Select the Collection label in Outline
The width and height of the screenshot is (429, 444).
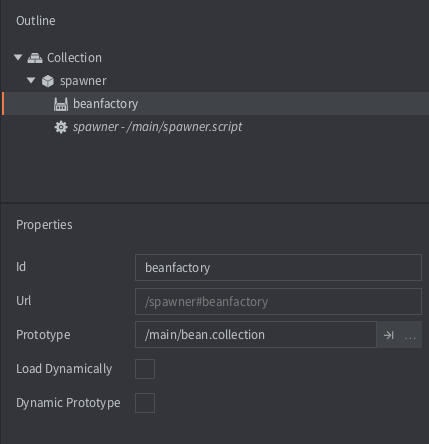tap(74, 58)
